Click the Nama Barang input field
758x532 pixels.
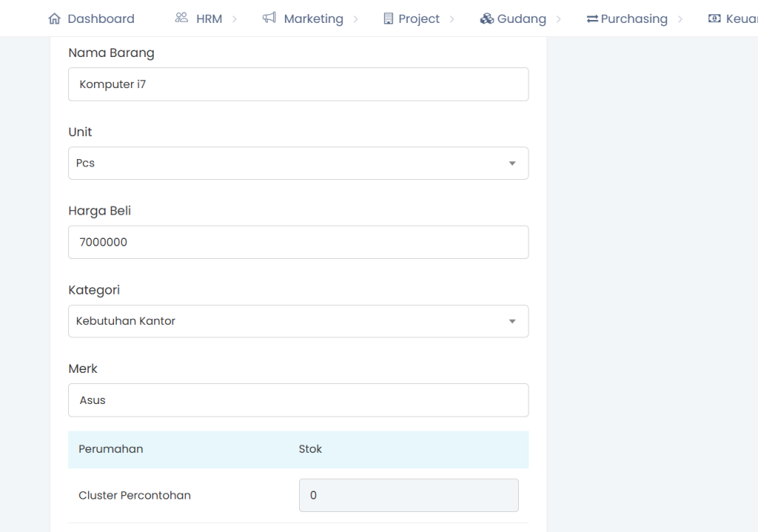298,84
